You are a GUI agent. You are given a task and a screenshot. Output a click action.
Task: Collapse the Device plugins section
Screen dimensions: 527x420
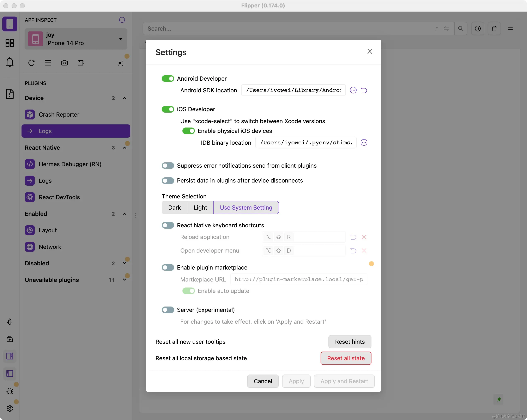[x=125, y=98]
